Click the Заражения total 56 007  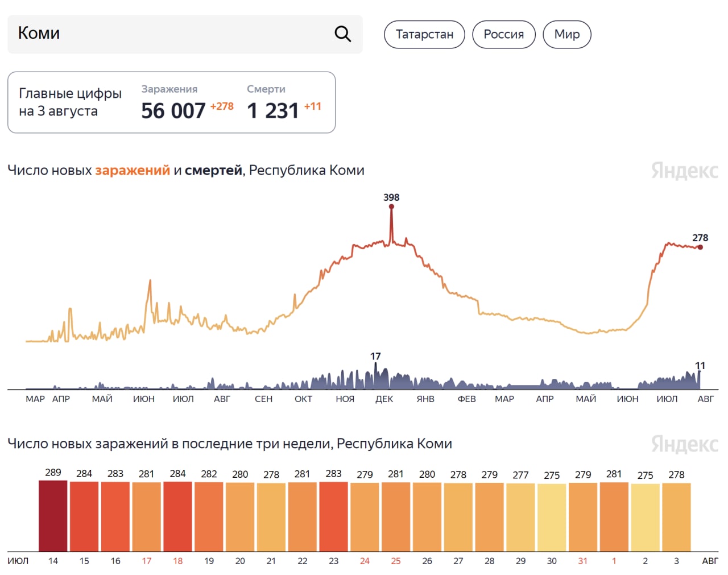click(173, 110)
